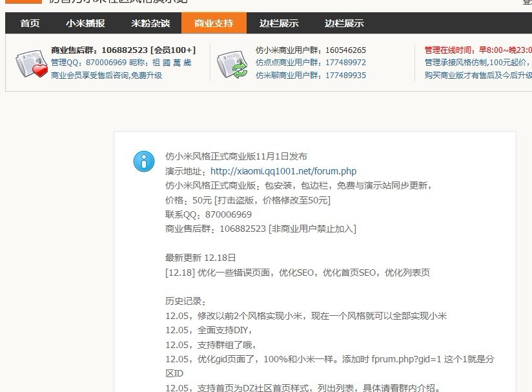Open the demo link xiaomi.qq1001.net/forum.php
Screen dimensions: 532x392
pos(283,171)
